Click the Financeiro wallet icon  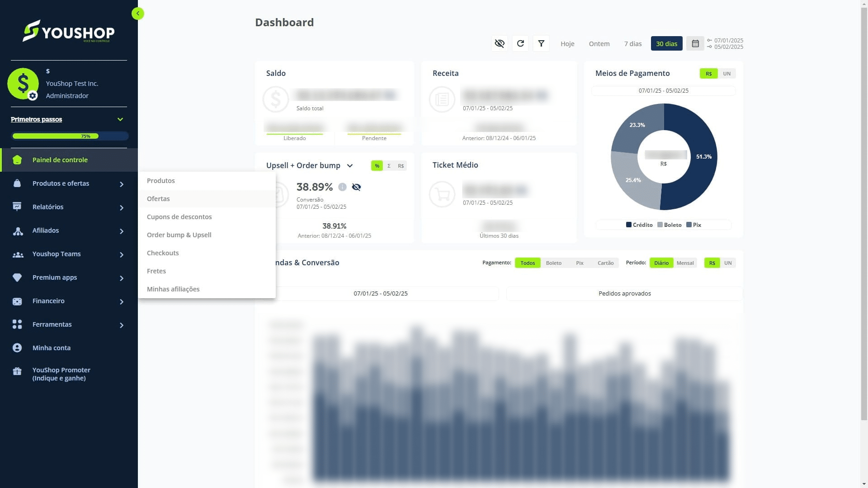[x=17, y=301]
